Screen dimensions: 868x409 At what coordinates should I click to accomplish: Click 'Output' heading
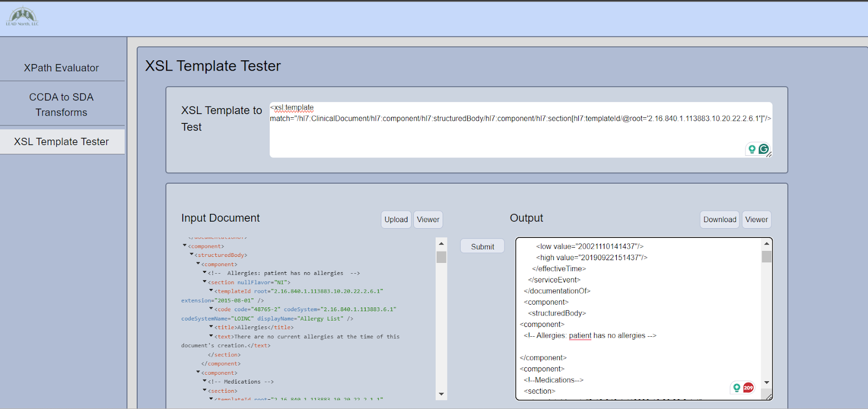point(526,218)
